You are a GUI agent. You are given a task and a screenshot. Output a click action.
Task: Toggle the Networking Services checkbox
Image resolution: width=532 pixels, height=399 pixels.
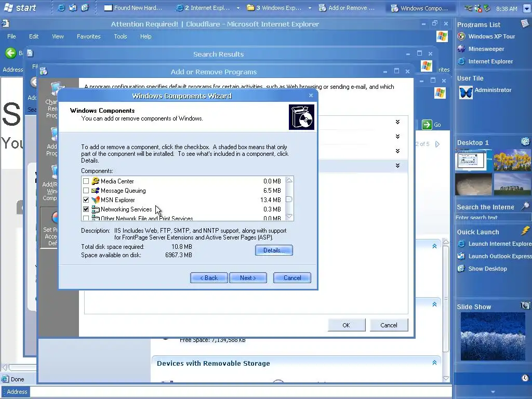pos(86,209)
